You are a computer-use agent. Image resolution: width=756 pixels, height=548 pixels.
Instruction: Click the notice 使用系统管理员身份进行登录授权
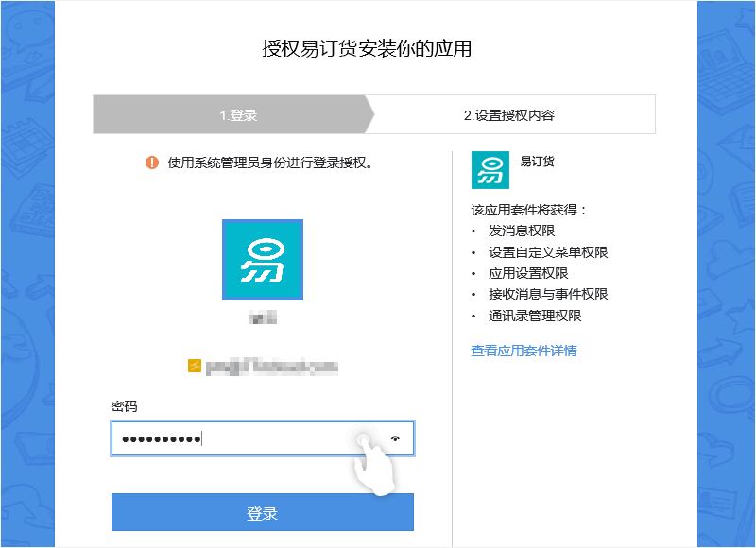[270, 163]
